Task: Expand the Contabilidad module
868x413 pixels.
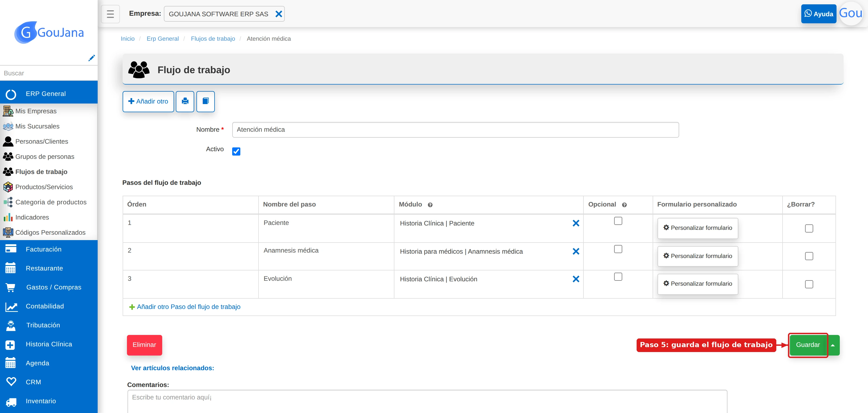Action: (49, 306)
